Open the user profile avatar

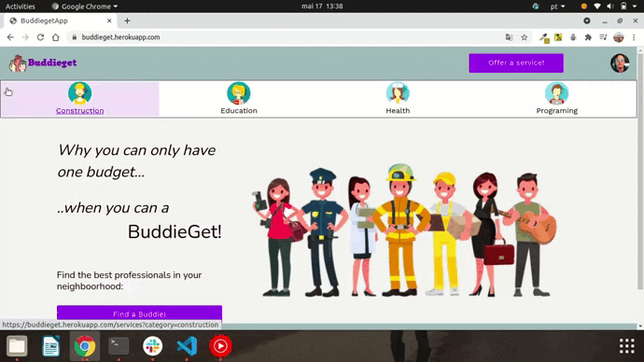(x=620, y=63)
